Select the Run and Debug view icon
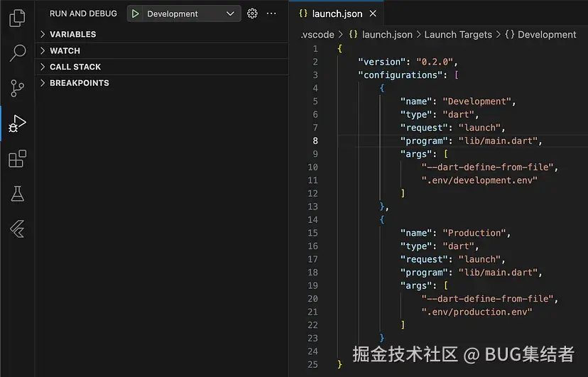The height and width of the screenshot is (377, 588). point(17,124)
